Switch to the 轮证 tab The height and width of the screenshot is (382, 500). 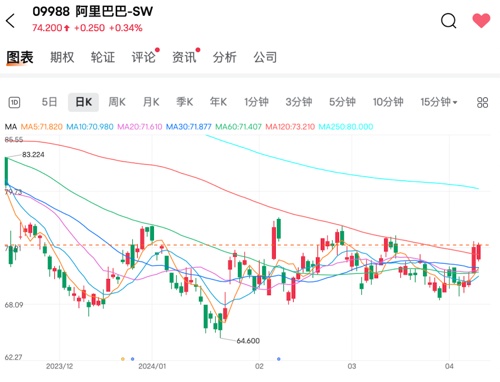(x=103, y=57)
